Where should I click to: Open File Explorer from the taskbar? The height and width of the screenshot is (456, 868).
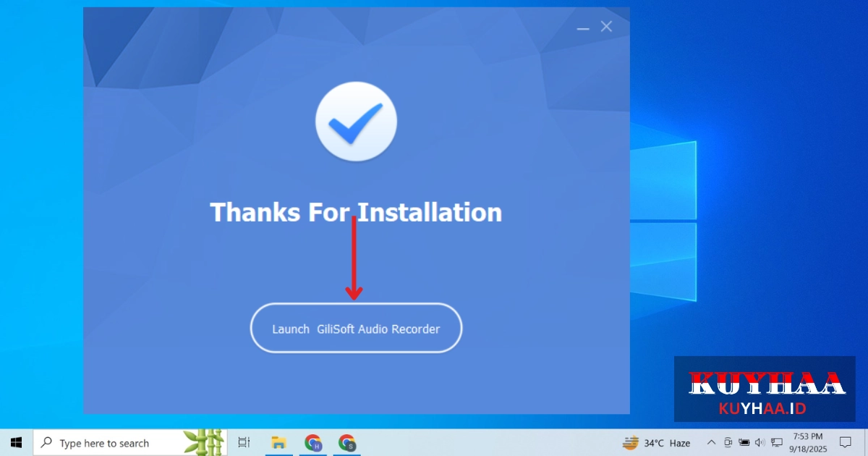coord(277,442)
